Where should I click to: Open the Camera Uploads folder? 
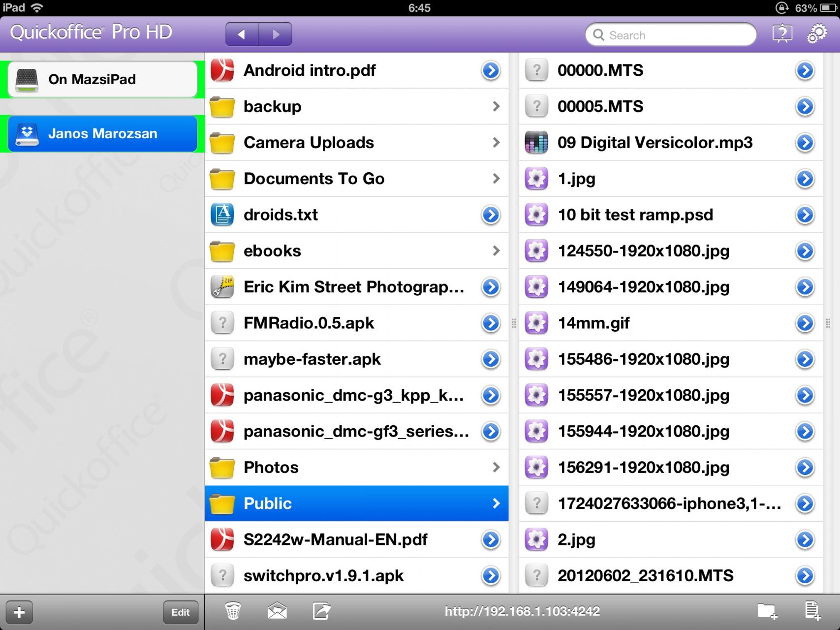[357, 143]
